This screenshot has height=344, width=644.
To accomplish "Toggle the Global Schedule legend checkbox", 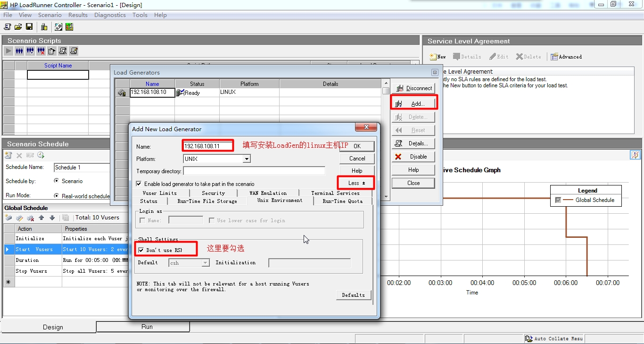I will pyautogui.click(x=558, y=200).
